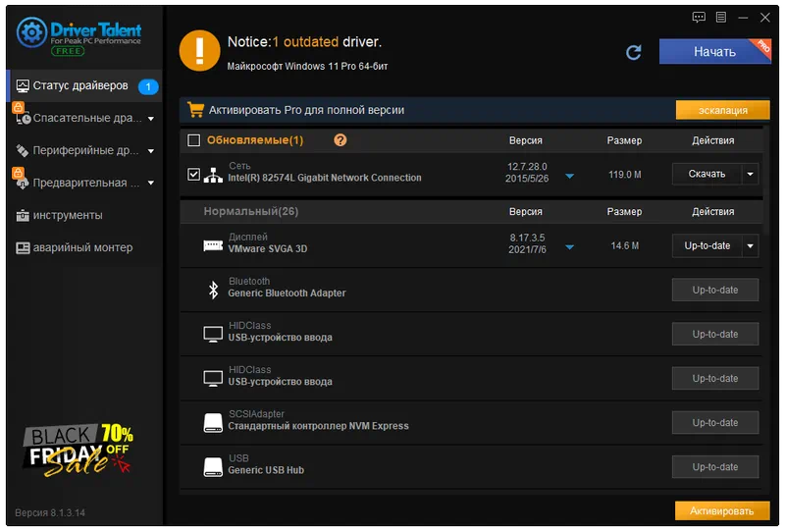
Task: Click the icon beside аварийный монтер
Action: tap(23, 248)
